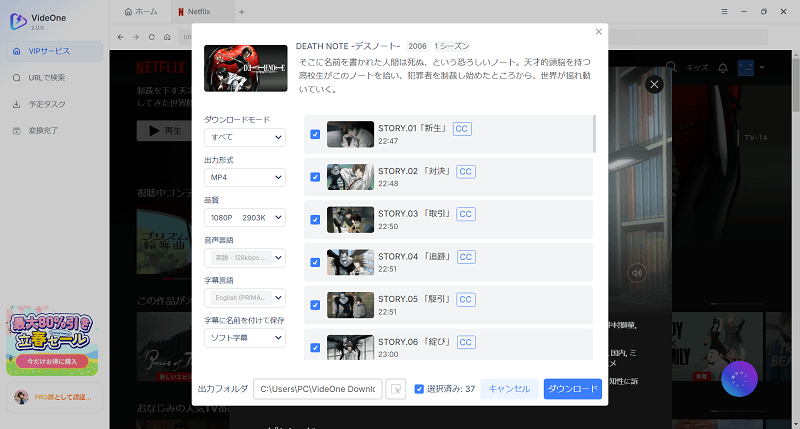The image size is (800, 429).
Task: Close the download settings dialog
Action: click(599, 32)
